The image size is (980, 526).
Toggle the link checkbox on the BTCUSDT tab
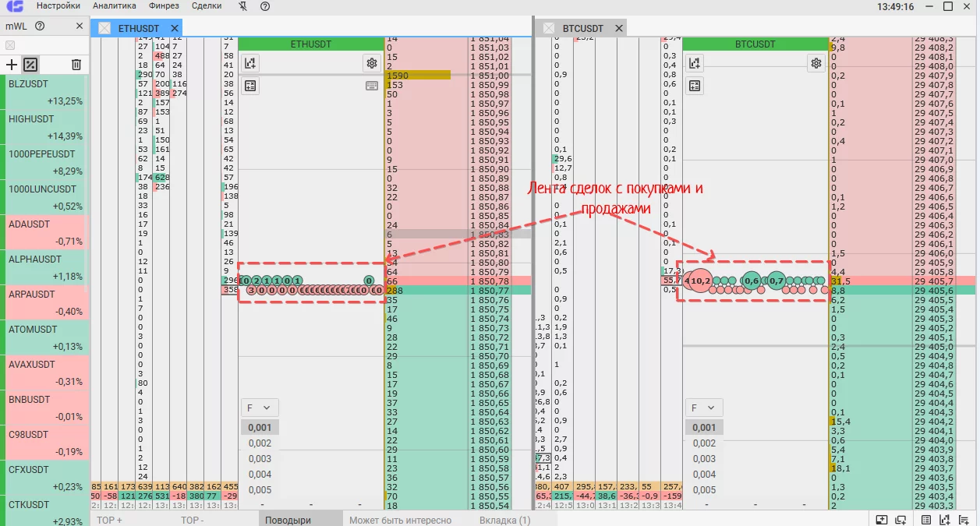pos(549,29)
